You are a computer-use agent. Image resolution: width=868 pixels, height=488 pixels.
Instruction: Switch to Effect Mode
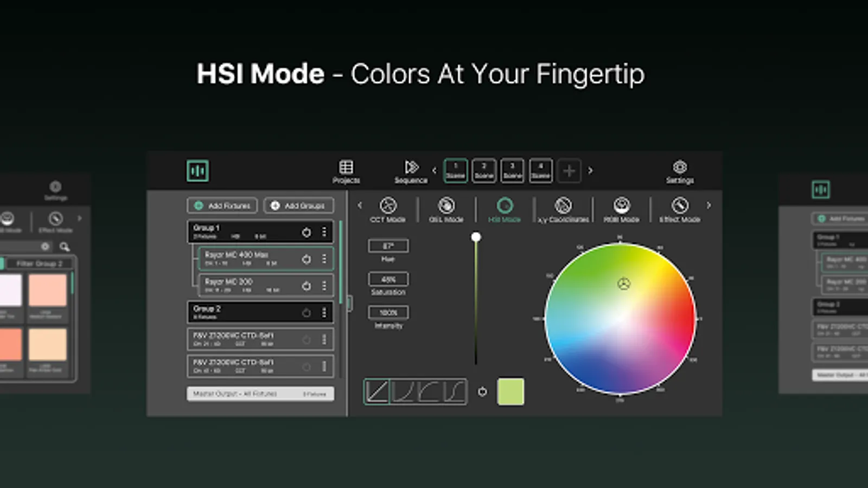[680, 210]
